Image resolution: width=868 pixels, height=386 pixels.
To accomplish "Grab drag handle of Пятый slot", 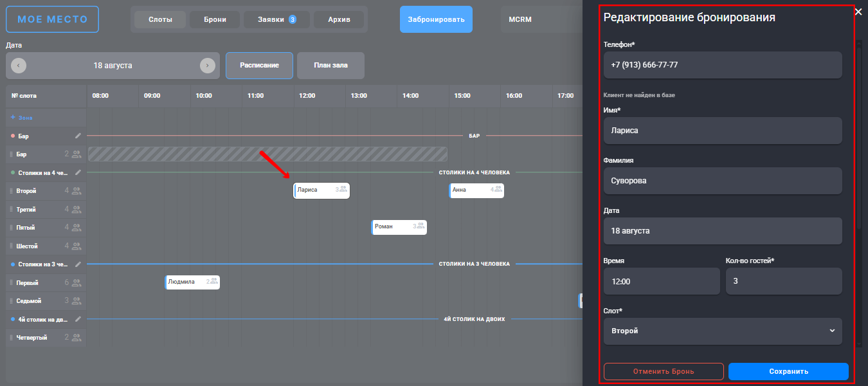I will pos(10,228).
